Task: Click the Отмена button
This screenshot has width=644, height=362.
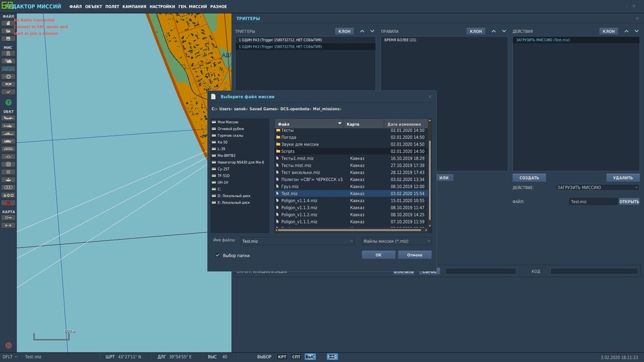Action: click(x=415, y=254)
